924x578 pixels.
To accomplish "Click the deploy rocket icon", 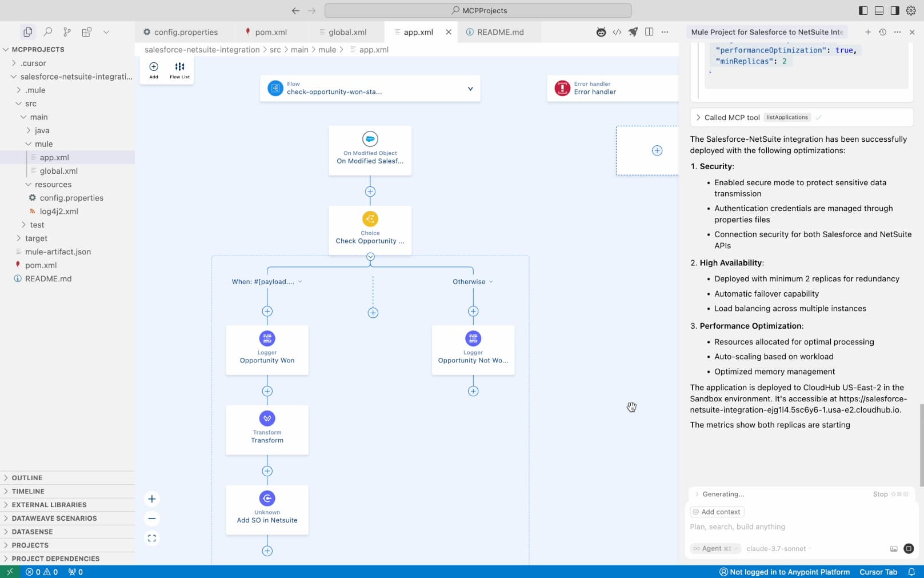I will tap(633, 32).
